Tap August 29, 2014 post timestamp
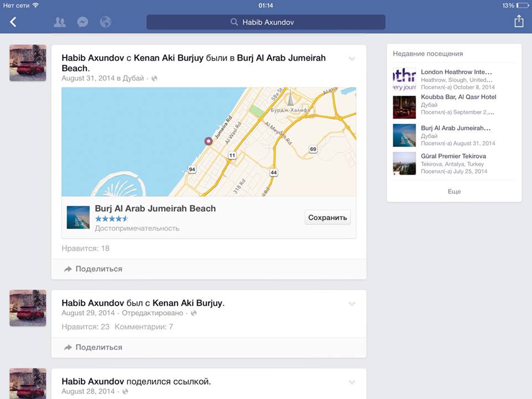 pos(88,313)
